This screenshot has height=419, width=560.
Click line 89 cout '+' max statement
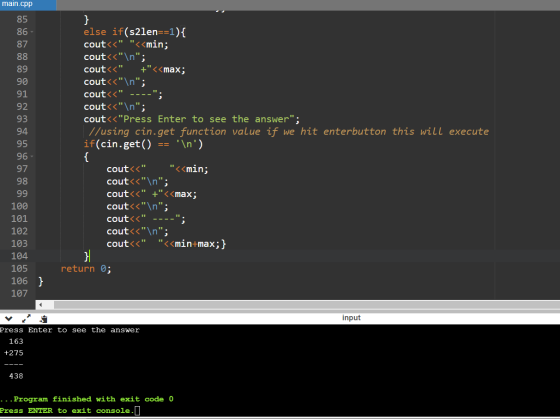135,69
